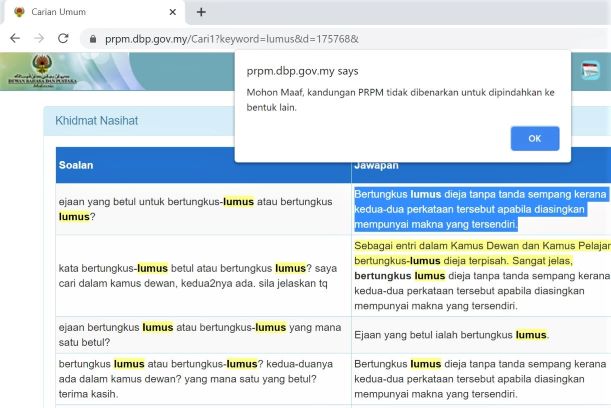
Task: Click the Dewan Bahasa dan Pustaka logo
Action: (42, 71)
